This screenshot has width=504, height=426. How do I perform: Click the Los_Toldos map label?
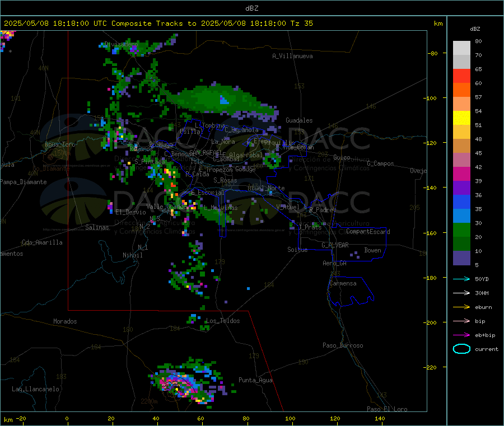(x=223, y=321)
